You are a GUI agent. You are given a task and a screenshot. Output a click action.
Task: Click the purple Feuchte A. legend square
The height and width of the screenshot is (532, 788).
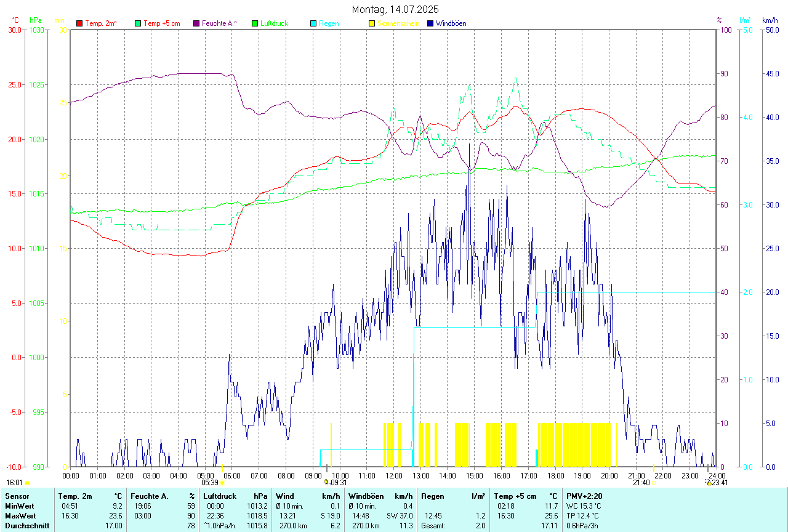pos(196,23)
